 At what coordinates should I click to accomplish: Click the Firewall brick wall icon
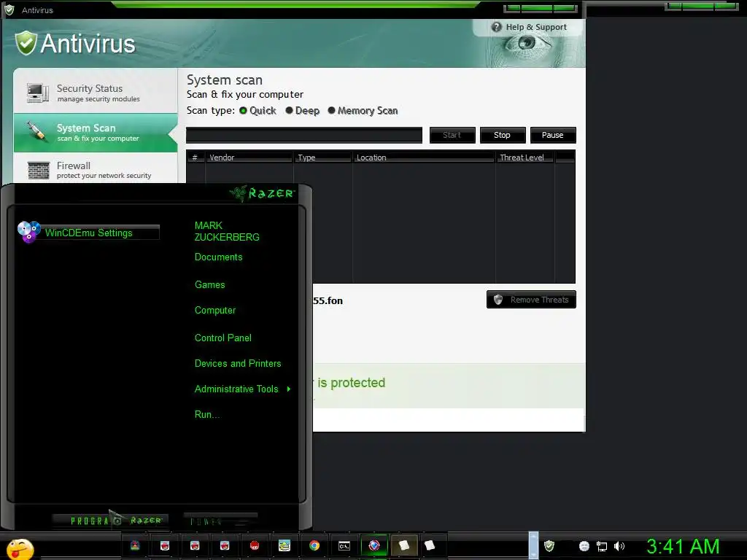[39, 170]
